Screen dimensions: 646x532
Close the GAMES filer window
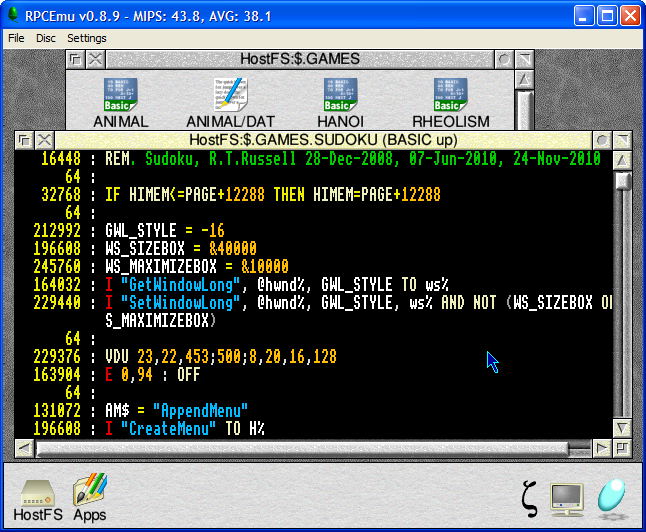(x=95, y=60)
